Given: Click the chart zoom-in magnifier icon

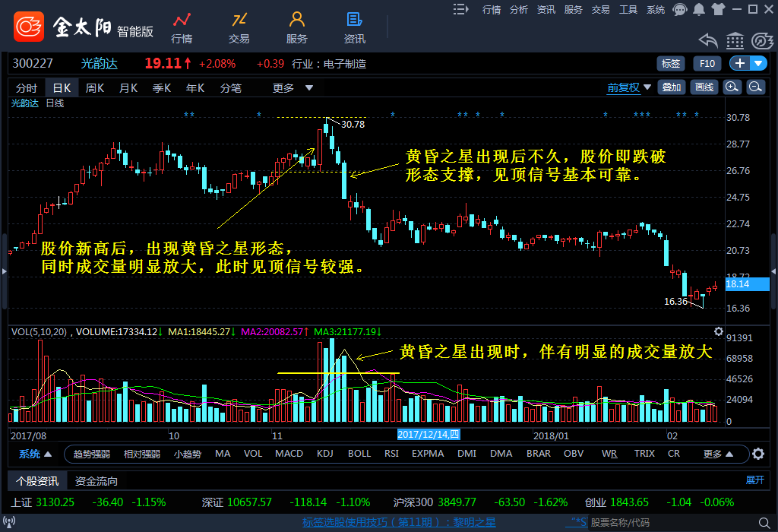Looking at the screenshot, I should pyautogui.click(x=732, y=87).
